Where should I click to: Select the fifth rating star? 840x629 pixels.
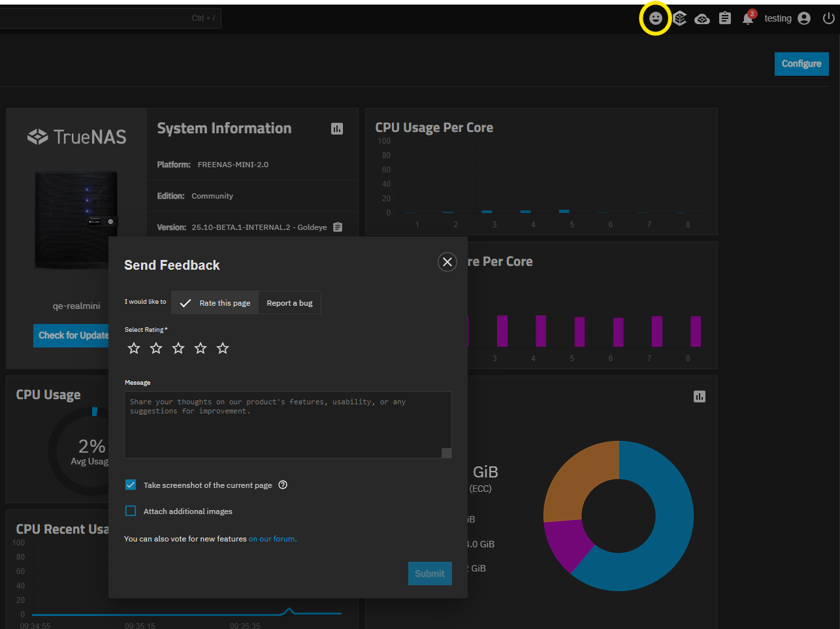(x=223, y=348)
